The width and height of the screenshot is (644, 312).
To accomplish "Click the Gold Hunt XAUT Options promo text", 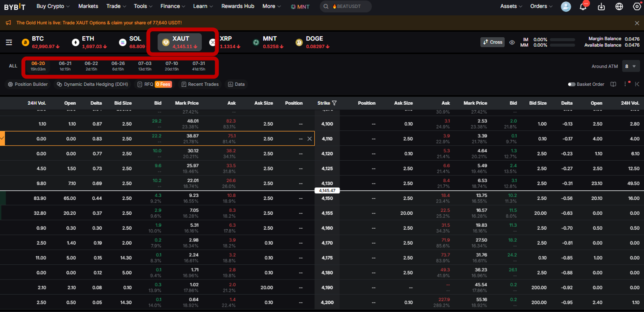I will pyautogui.click(x=99, y=23).
